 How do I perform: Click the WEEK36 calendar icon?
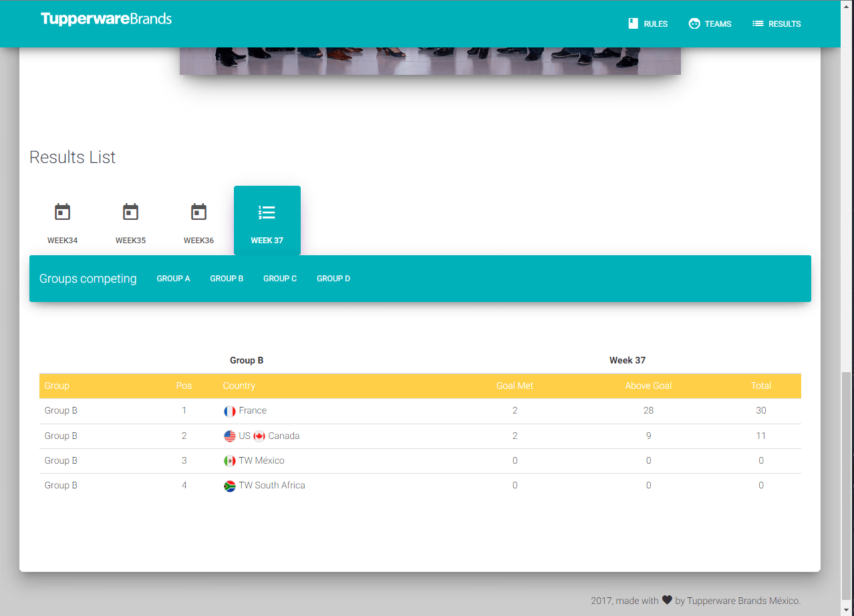click(x=199, y=212)
